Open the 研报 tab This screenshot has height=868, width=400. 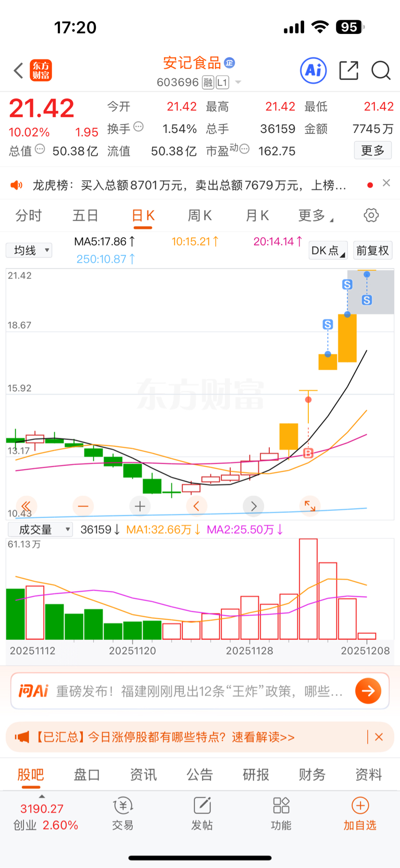pos(256,775)
